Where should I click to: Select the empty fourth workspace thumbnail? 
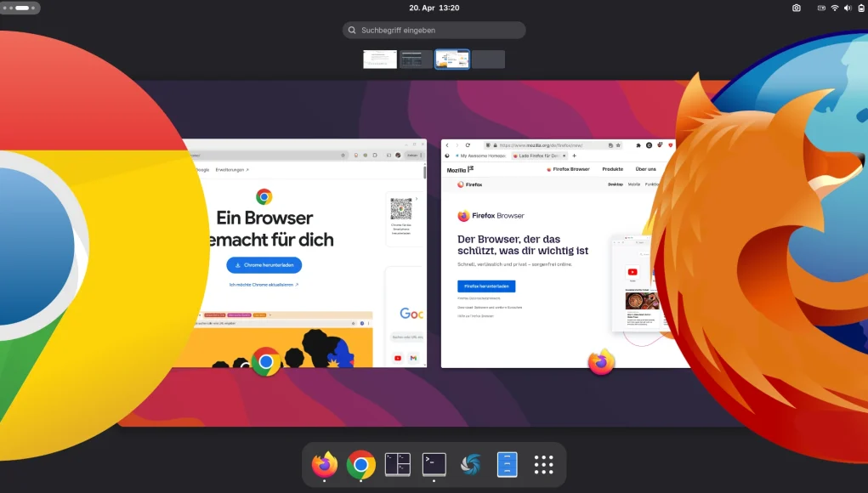pos(488,59)
